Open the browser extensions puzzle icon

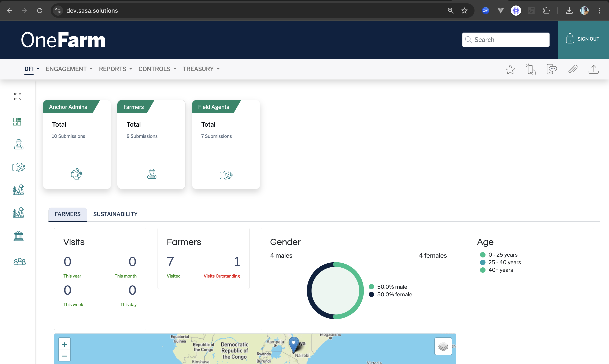(546, 11)
